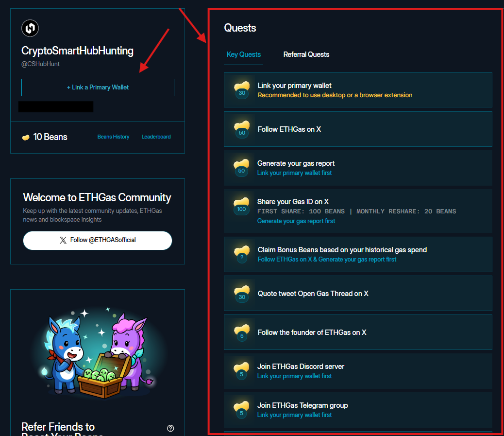Select Follow the founder of ETHGas quest

312,332
